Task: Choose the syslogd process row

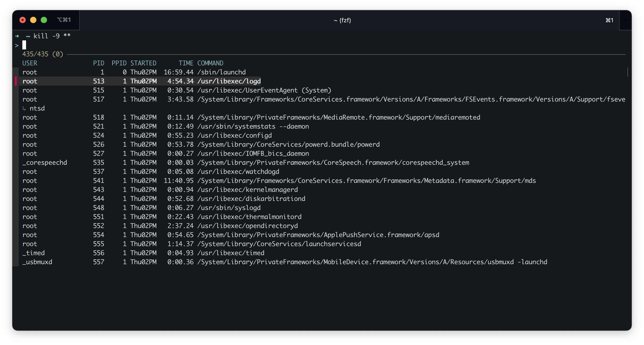Action: [x=229, y=208]
